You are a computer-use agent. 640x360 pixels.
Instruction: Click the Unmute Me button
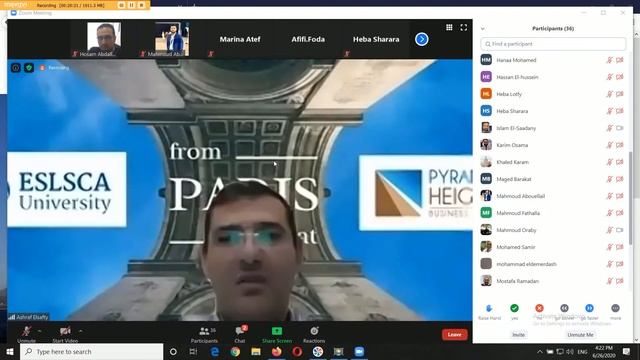click(x=580, y=335)
